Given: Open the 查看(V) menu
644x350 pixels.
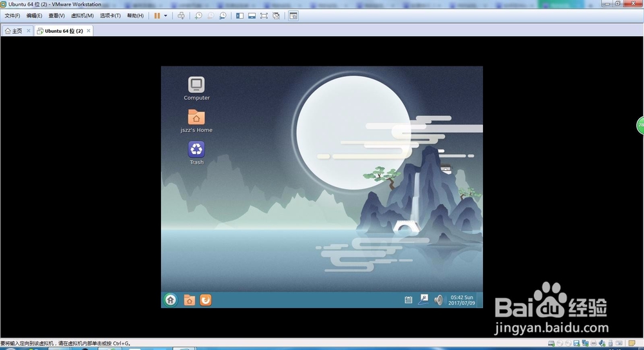Looking at the screenshot, I should point(56,15).
